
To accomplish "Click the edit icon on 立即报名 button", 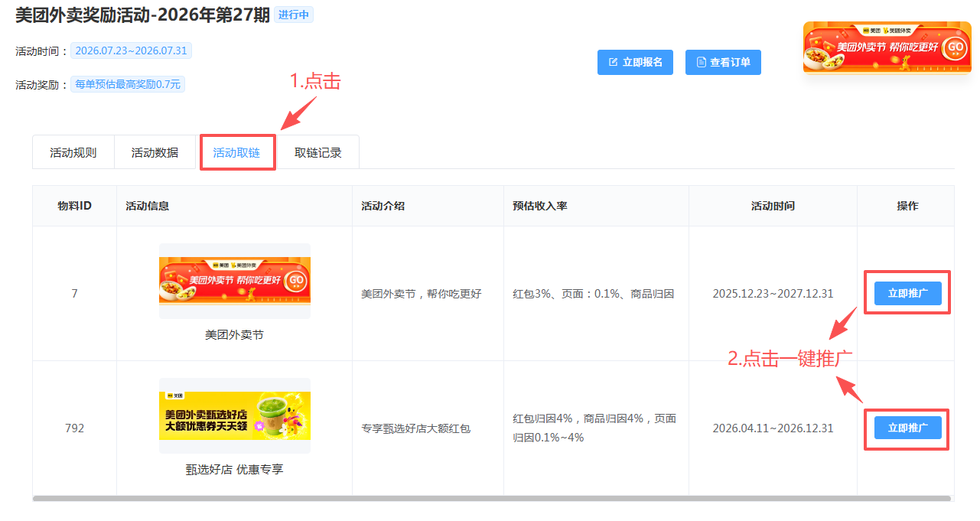I will point(613,62).
